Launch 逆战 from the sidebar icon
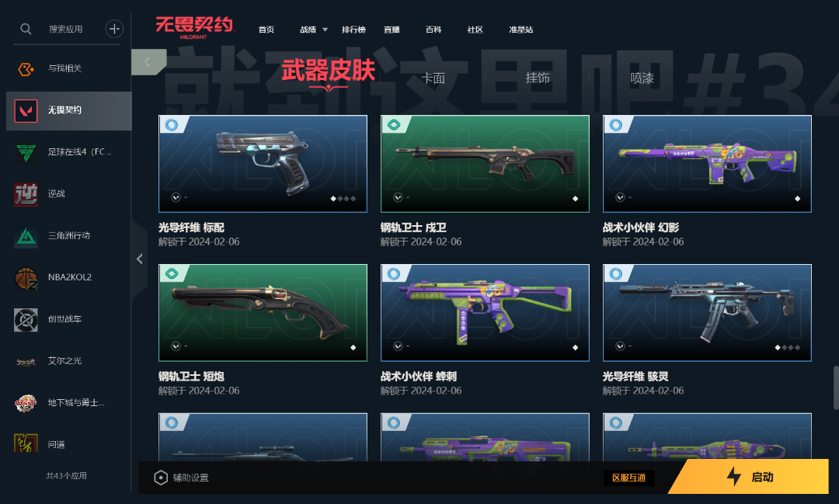This screenshot has height=504, width=839. point(26,194)
